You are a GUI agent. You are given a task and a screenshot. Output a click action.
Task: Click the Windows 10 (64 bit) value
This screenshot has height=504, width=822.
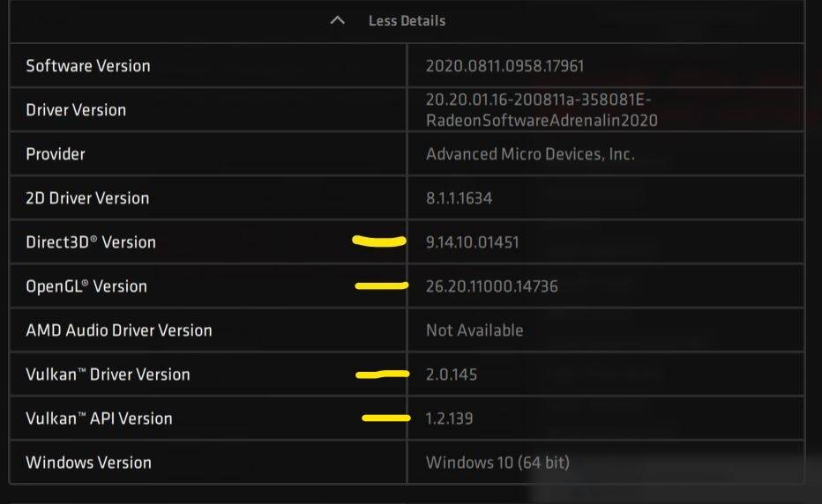point(497,462)
